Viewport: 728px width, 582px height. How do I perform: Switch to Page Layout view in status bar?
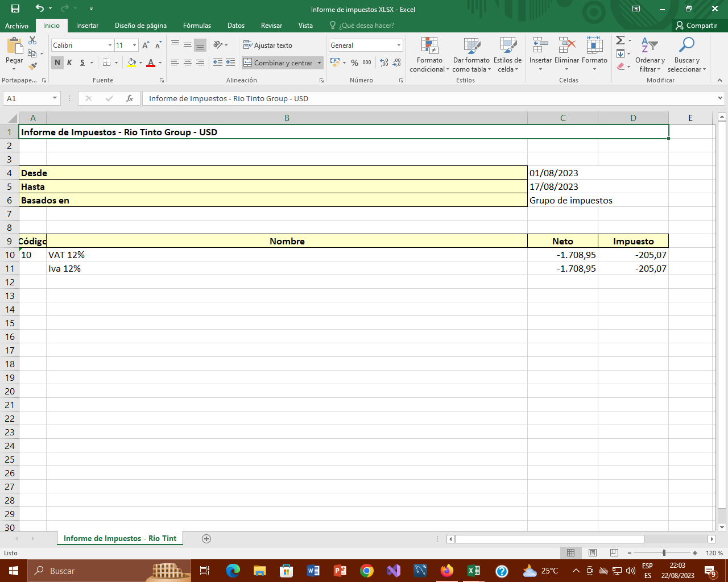click(593, 553)
